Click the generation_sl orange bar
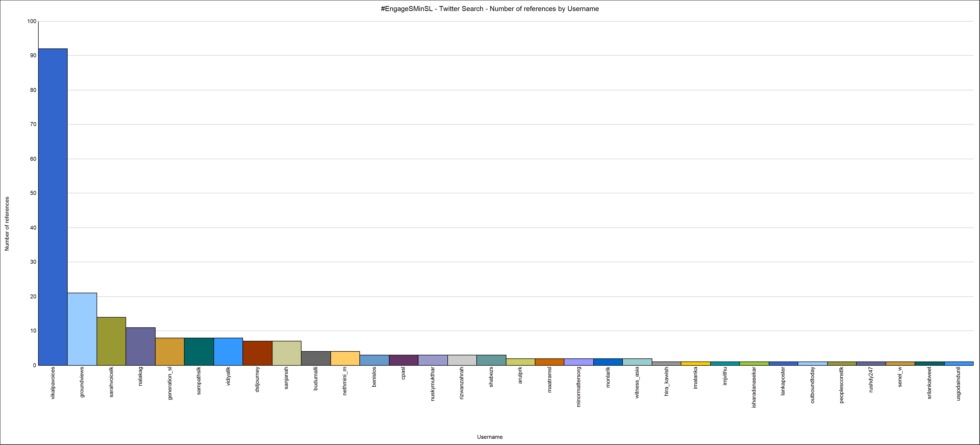The image size is (980, 445). [170, 352]
